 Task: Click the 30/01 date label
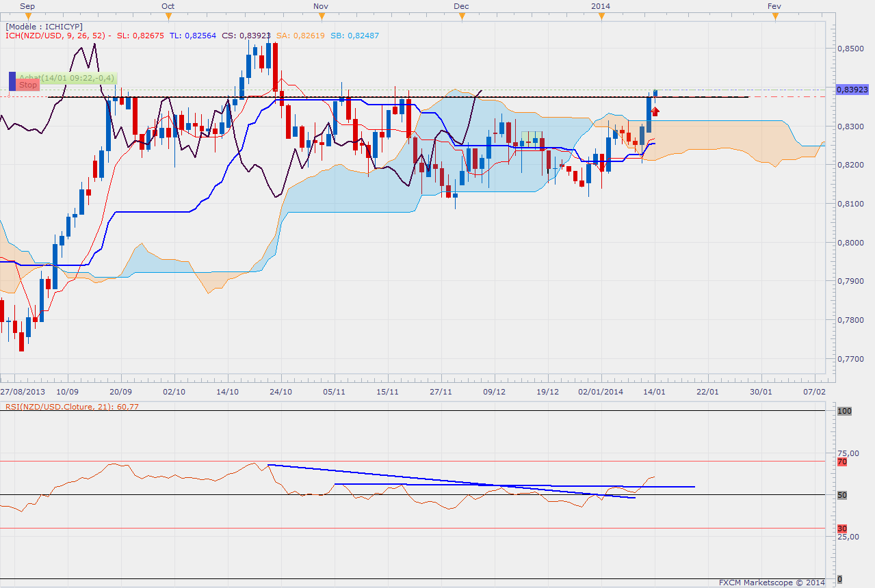[761, 392]
